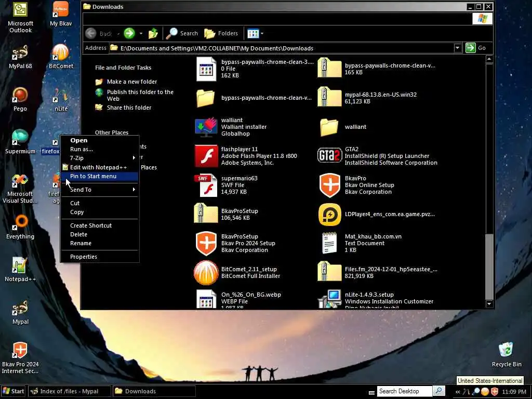
Task: Select the Recycle Bin icon
Action: pos(506,354)
